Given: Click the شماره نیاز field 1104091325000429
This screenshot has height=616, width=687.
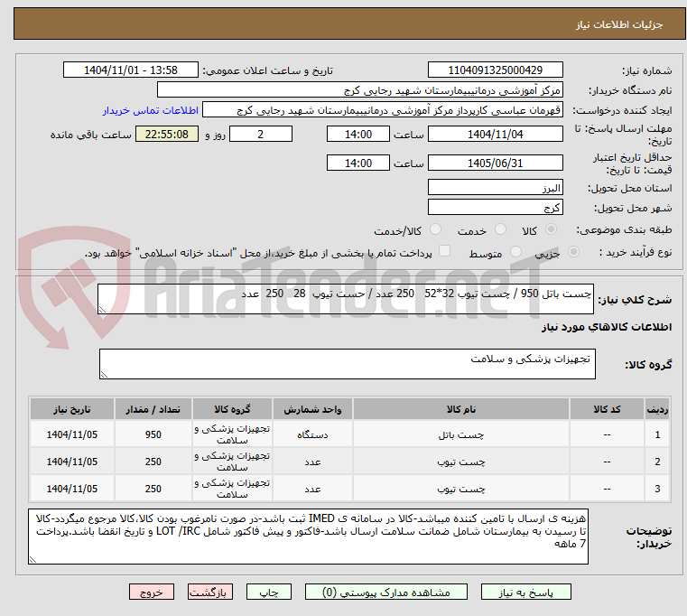Looking at the screenshot, I should 495,70.
